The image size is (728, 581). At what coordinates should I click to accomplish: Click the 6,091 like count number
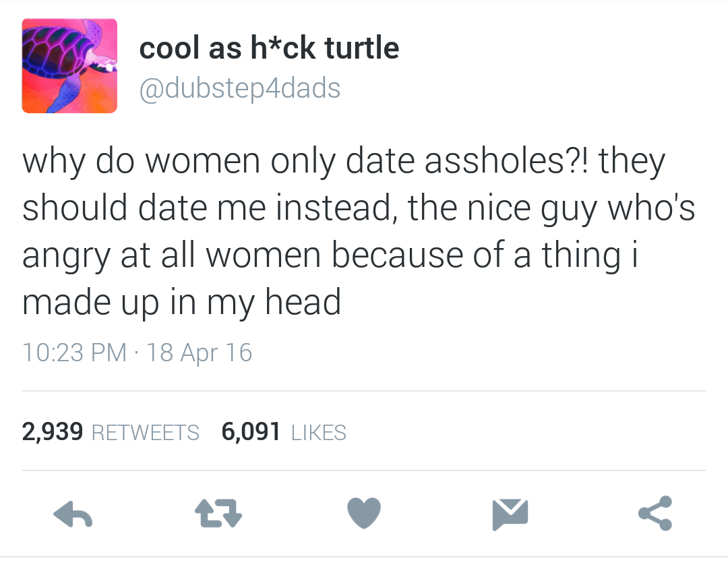[251, 432]
